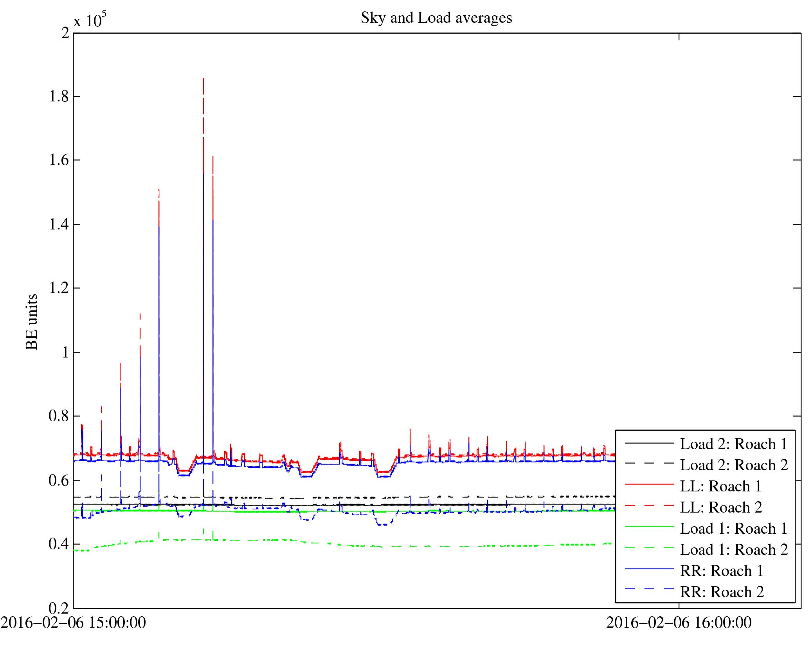Click the tallest red dashed spike peak
The image size is (812, 659).
(203, 80)
